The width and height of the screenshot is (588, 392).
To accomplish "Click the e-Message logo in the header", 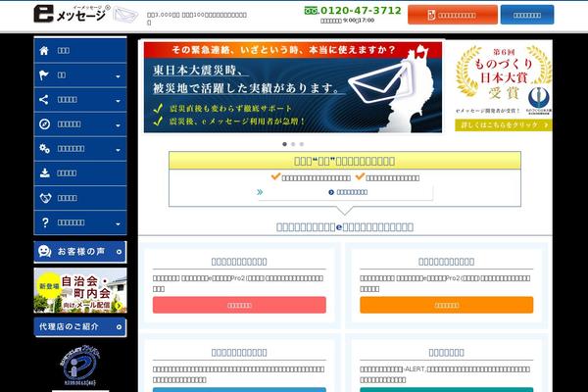I will 72,14.
